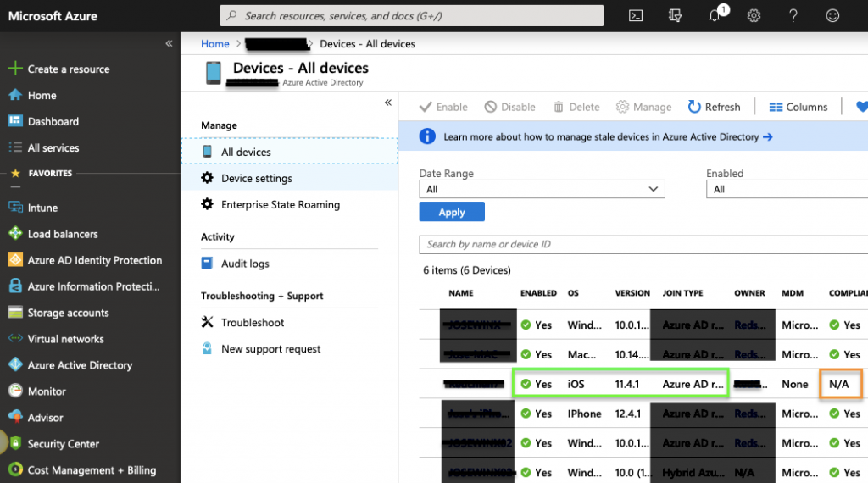Click Create a resource

click(x=59, y=69)
